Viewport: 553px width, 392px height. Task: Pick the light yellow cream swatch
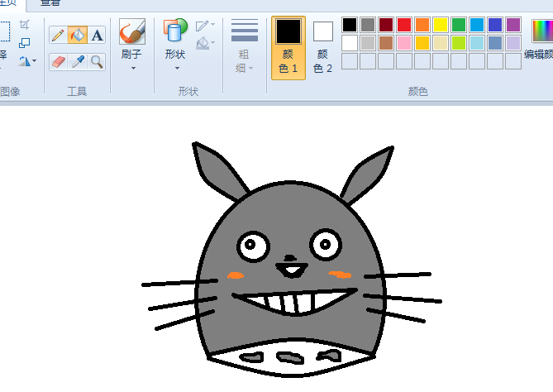pos(441,43)
